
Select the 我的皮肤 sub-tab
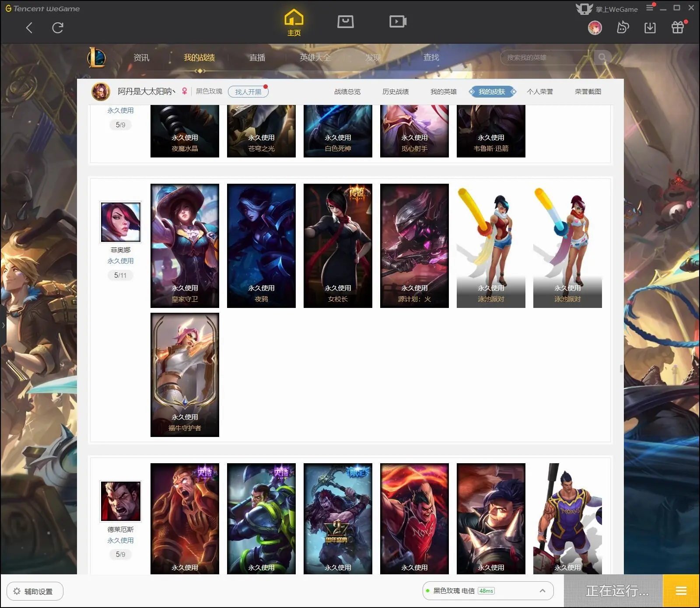tap(492, 92)
